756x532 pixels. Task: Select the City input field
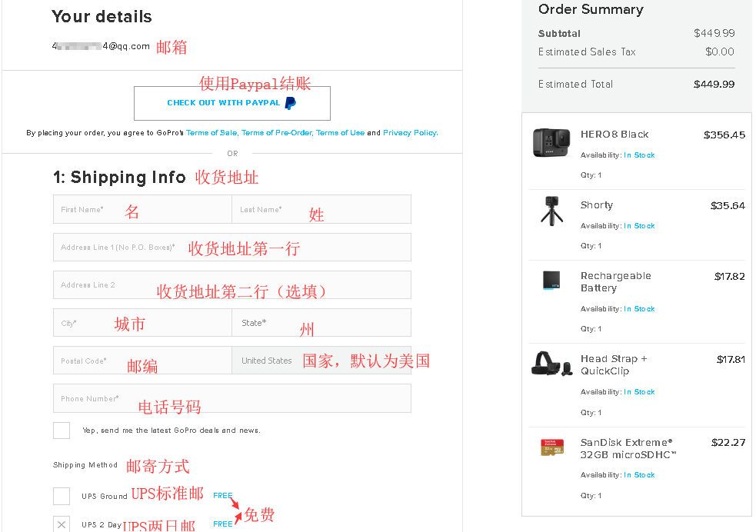coord(143,322)
